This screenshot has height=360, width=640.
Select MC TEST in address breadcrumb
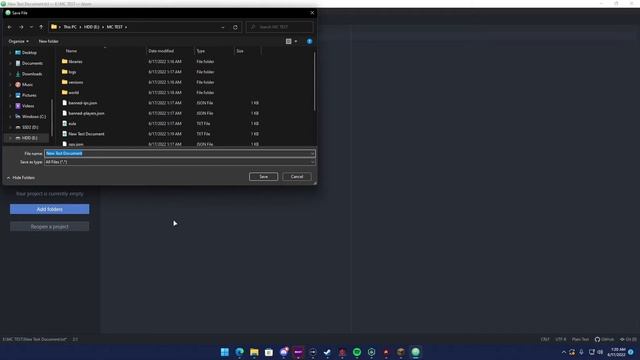pos(115,27)
